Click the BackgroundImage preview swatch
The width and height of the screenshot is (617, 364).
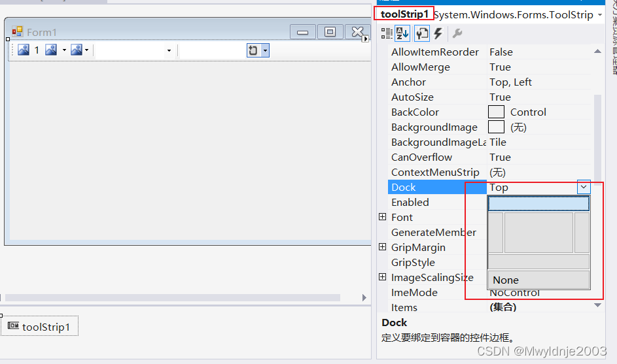(496, 127)
